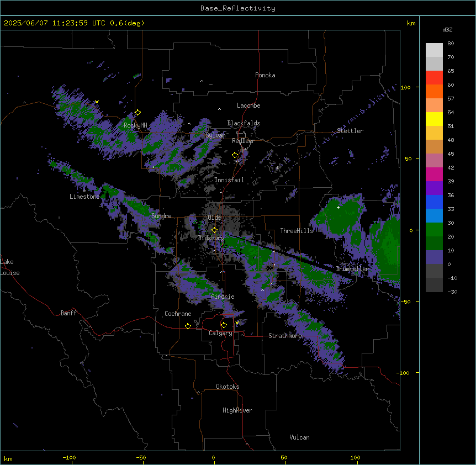Select the Strathmore label
The height and width of the screenshot is (465, 476).
tap(285, 336)
